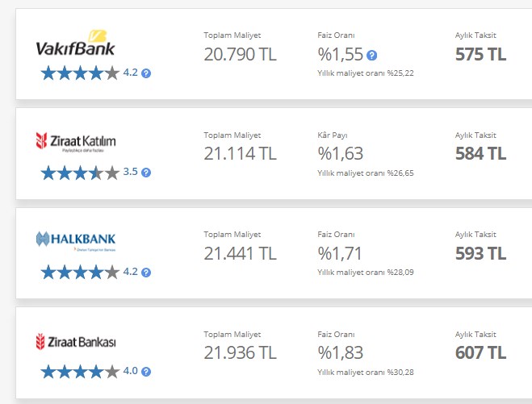Image resolution: width=532 pixels, height=404 pixels.
Task: Click the Ziraat Bankası logo
Action: tap(76, 342)
